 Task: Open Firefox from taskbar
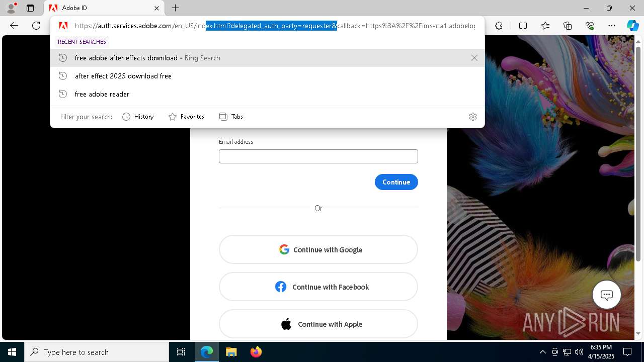coord(256,352)
